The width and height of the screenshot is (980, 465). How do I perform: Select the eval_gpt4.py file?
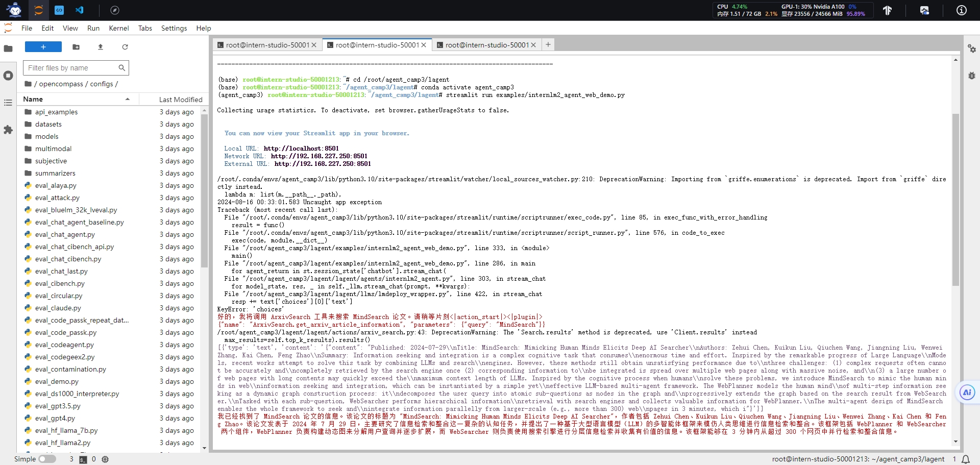pyautogui.click(x=112, y=418)
